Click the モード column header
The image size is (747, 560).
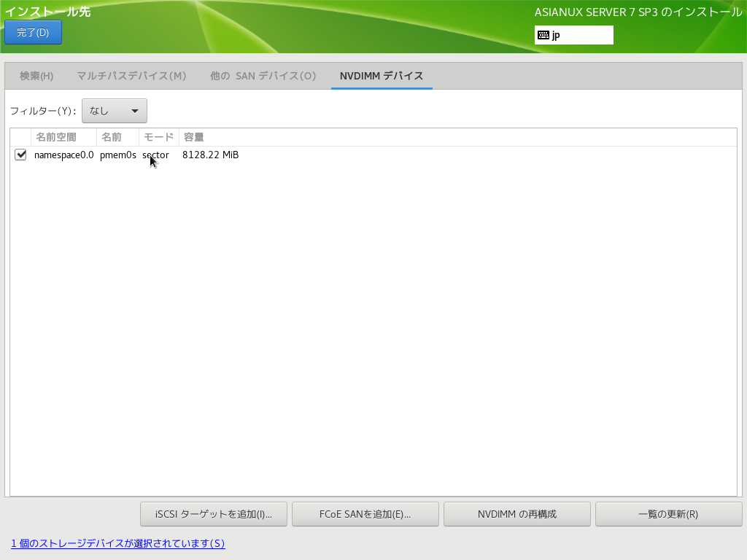[x=158, y=137]
